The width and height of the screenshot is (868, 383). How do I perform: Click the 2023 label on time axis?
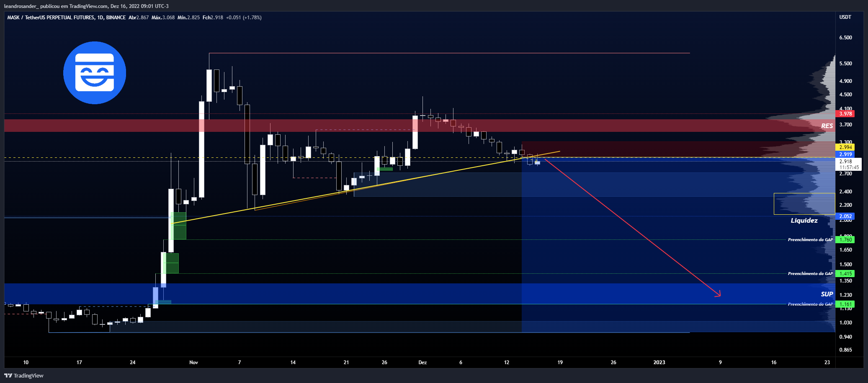pos(659,362)
